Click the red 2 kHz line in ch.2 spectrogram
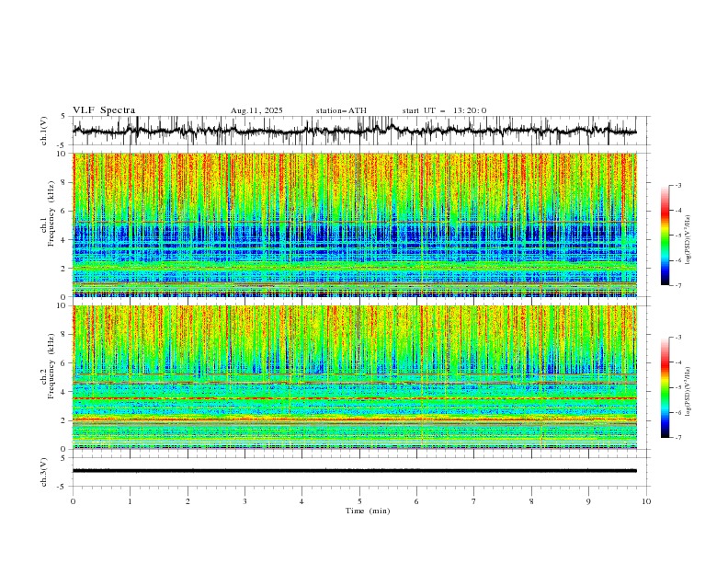Image resolution: width=728 pixels, height=563 pixels. tap(354, 419)
